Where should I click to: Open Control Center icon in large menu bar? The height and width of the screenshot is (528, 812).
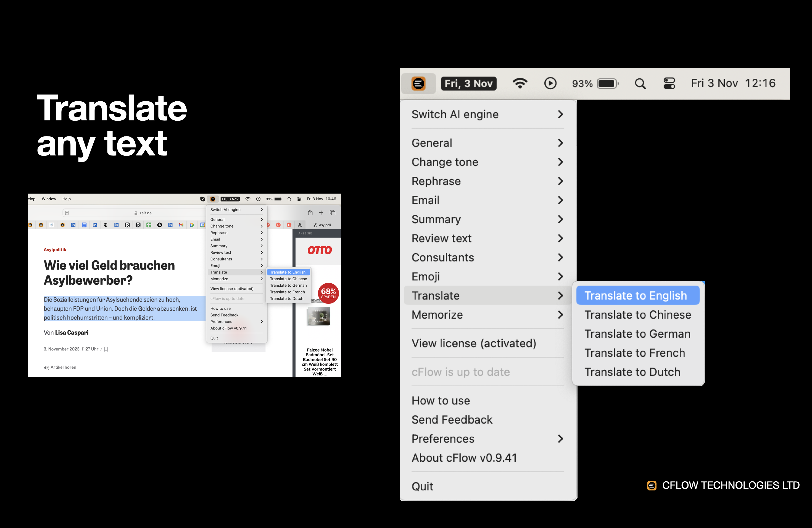point(669,84)
